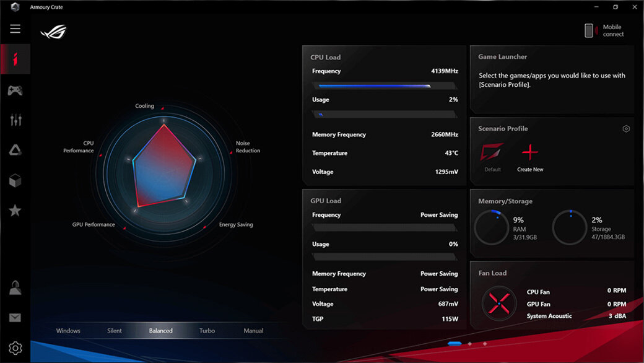This screenshot has height=363, width=644.
Task: Open the triangular GameVisual icon in sidebar
Action: point(15,150)
